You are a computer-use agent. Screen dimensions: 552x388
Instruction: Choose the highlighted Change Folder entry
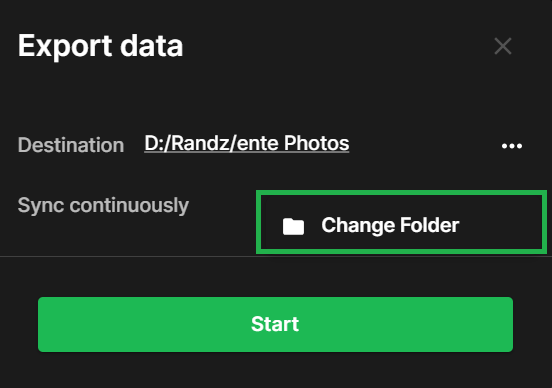tap(401, 222)
